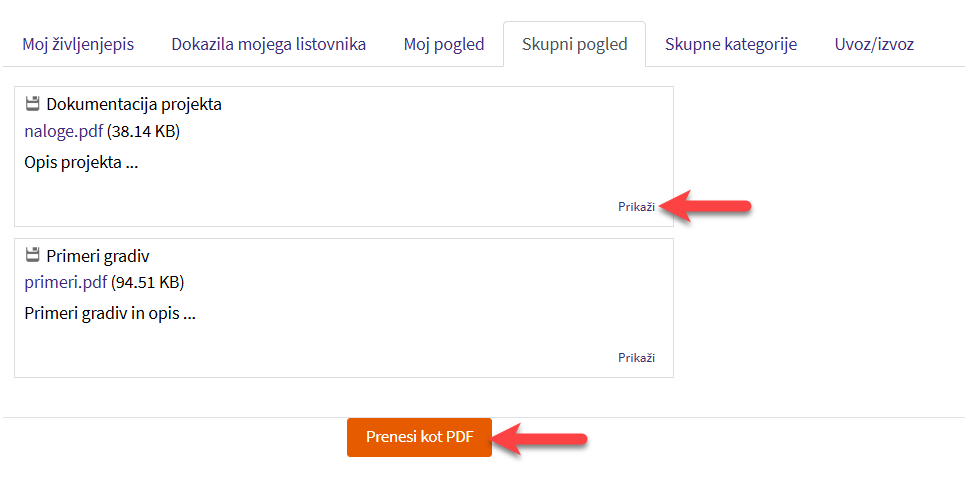Select the Moj pogled tab
This screenshot has width=965, height=481.
click(x=444, y=44)
